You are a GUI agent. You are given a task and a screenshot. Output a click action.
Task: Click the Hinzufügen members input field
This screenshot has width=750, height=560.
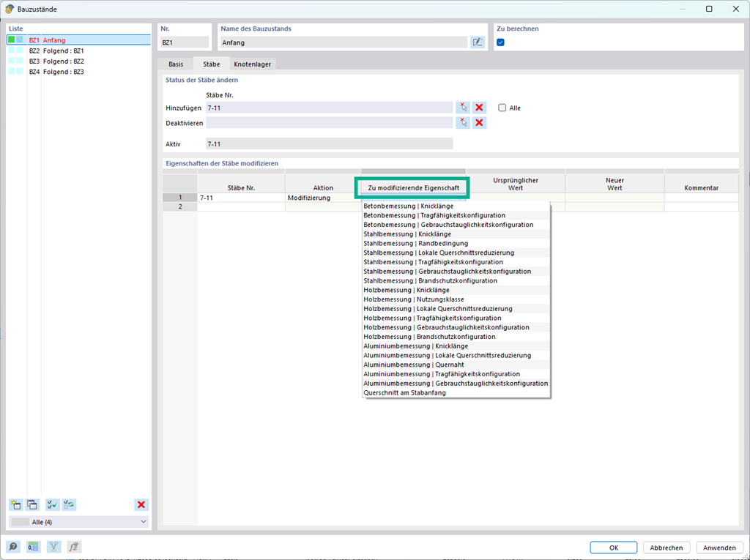coord(329,108)
